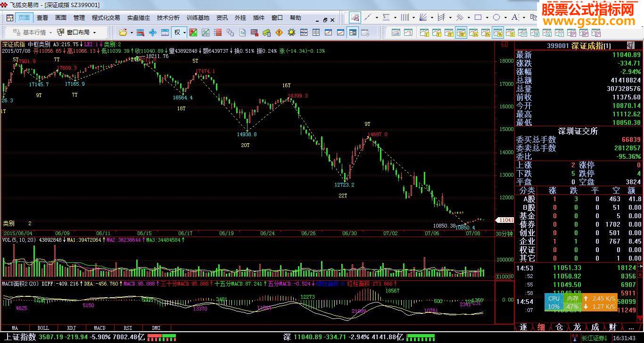644x343 pixels.
Task: Open the 技术分析 menu
Action: coord(168,18)
